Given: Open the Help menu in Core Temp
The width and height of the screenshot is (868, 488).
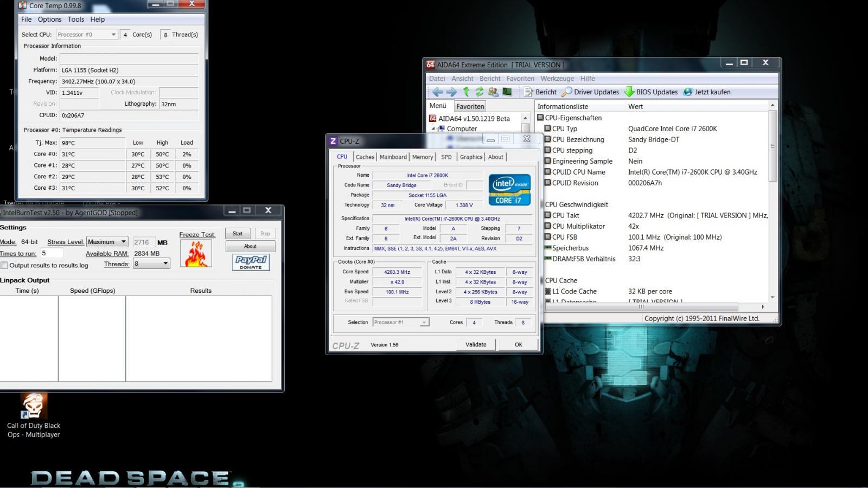Looking at the screenshot, I should tap(98, 19).
